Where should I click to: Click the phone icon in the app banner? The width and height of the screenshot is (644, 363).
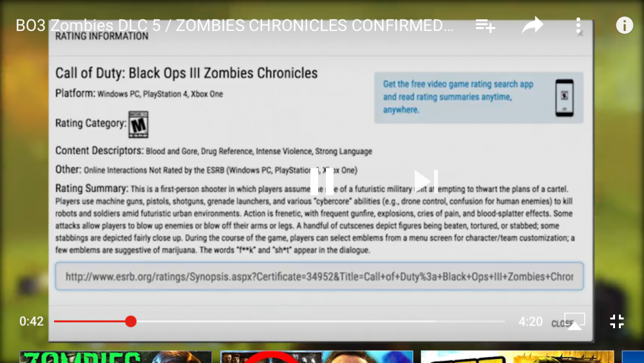pos(564,97)
